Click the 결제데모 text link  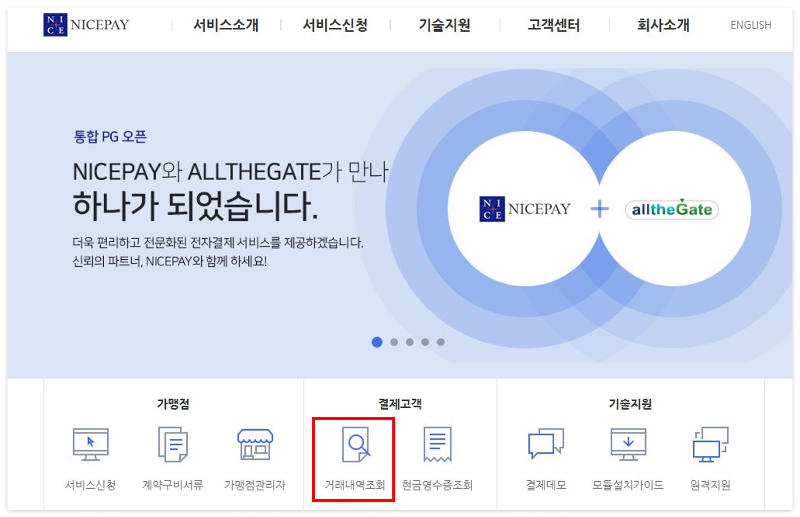[x=546, y=485]
